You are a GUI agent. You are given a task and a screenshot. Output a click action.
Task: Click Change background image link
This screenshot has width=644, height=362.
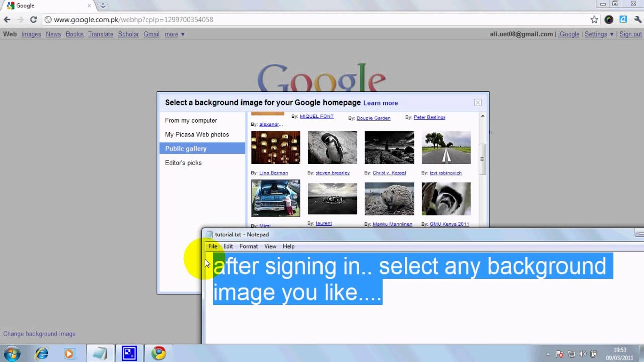coord(39,334)
